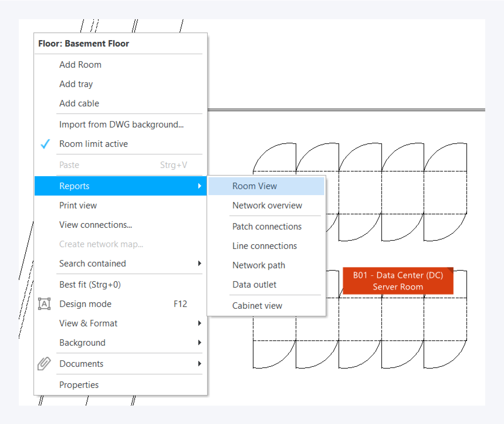Toggle the Room limit active checkmark
Image resolution: width=504 pixels, height=424 pixels.
(45, 144)
